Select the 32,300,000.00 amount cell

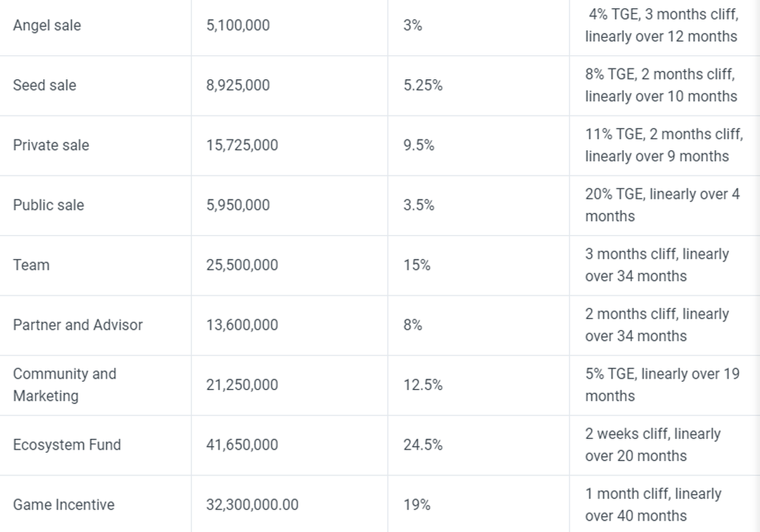252,505
